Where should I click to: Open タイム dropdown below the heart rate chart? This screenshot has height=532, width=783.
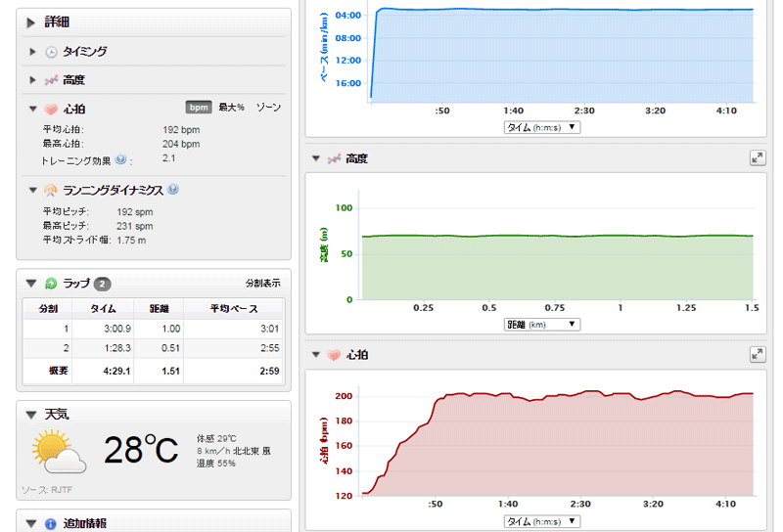coord(541,521)
